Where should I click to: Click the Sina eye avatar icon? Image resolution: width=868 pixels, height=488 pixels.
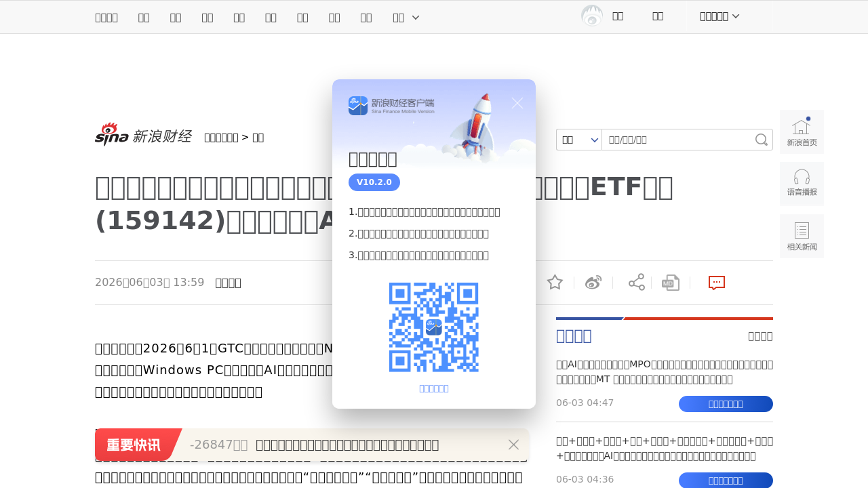pyautogui.click(x=592, y=16)
